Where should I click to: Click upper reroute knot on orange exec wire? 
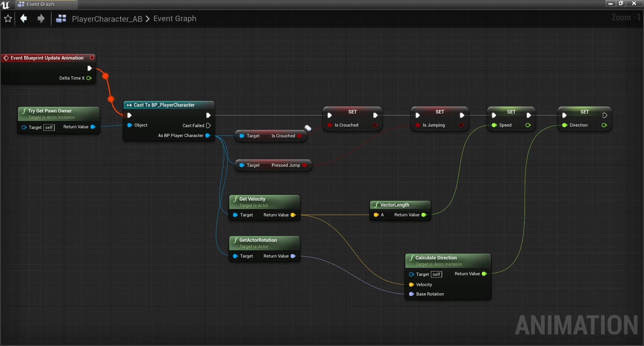click(106, 76)
